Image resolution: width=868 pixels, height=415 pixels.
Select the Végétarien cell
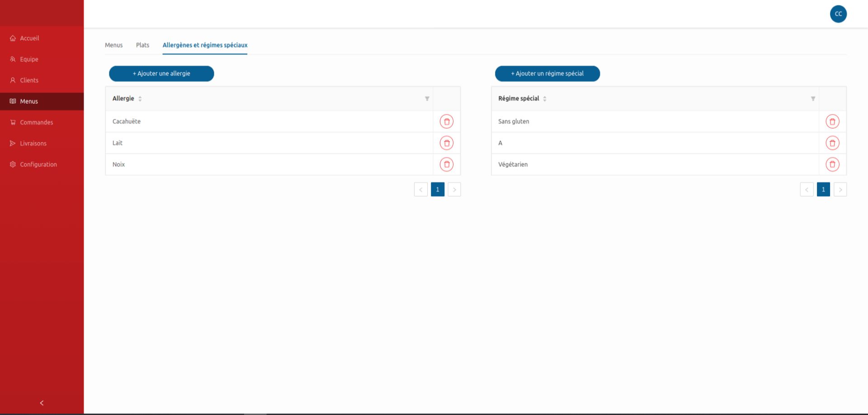(x=655, y=164)
